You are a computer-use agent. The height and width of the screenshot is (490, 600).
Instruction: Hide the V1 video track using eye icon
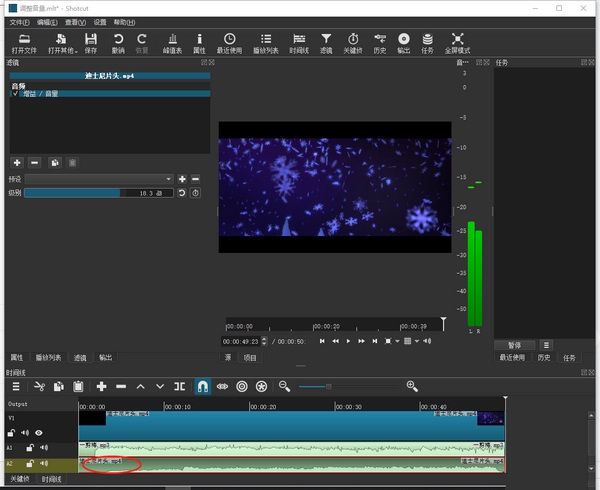(39, 433)
